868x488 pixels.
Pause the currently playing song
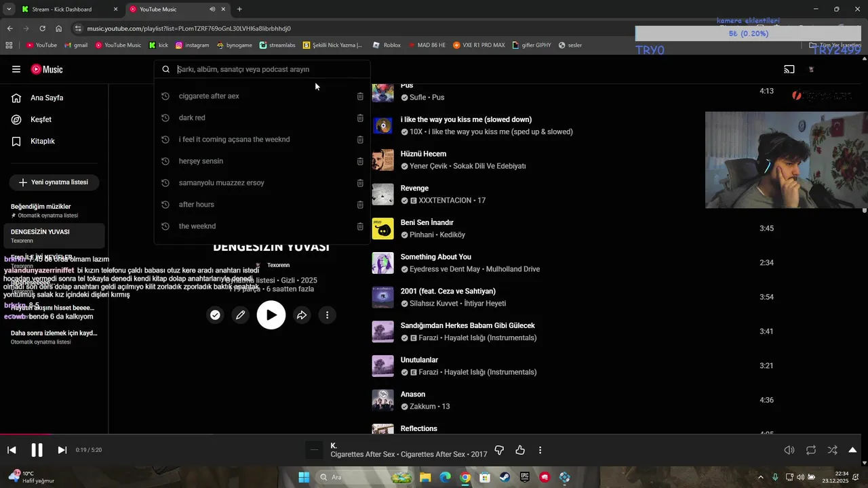[x=37, y=450]
